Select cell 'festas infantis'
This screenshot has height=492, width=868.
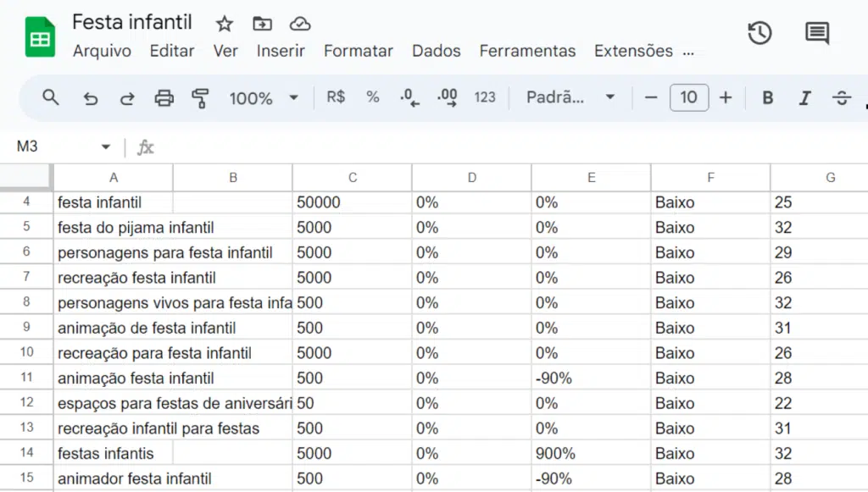pyautogui.click(x=114, y=453)
